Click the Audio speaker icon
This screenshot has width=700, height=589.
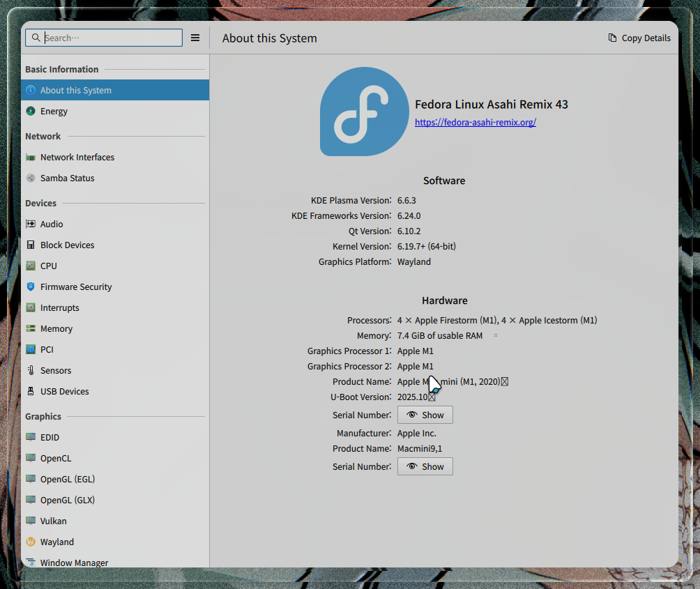coord(31,224)
